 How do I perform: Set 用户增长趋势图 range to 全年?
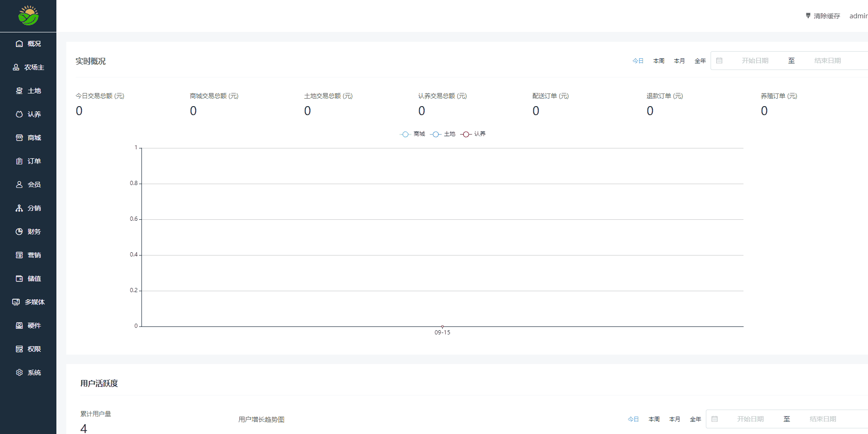tap(695, 419)
